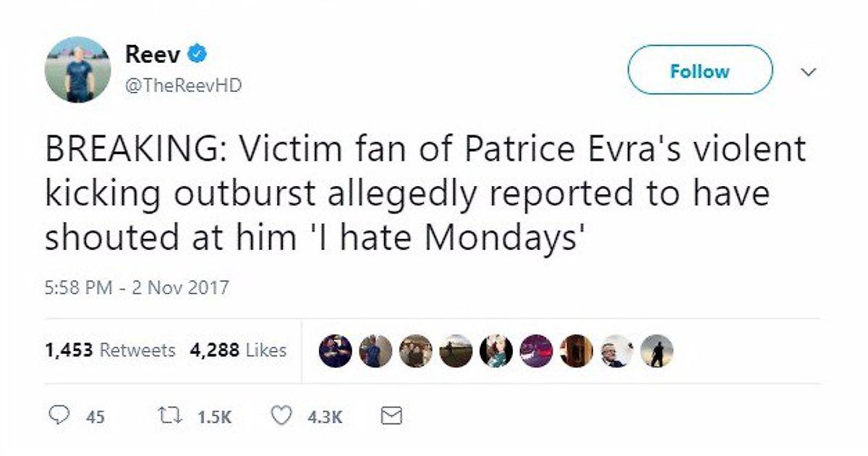Viewport: 868px width, 456px height.
Task: View the 1,453 Retweets list
Action: click(x=110, y=351)
